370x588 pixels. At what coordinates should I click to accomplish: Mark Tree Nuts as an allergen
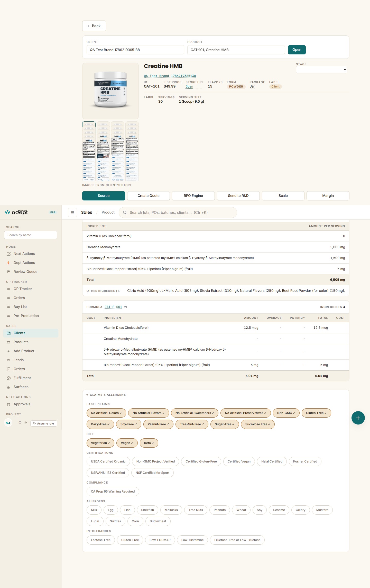tap(196, 510)
